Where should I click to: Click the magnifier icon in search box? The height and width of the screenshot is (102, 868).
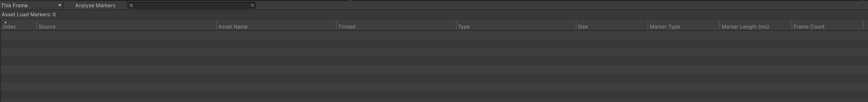click(x=131, y=5)
